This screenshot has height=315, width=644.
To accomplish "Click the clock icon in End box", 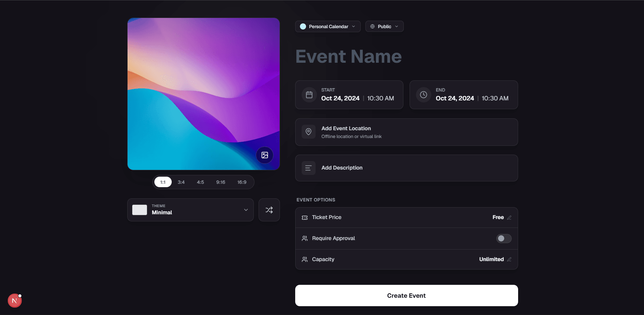I will coord(423,95).
